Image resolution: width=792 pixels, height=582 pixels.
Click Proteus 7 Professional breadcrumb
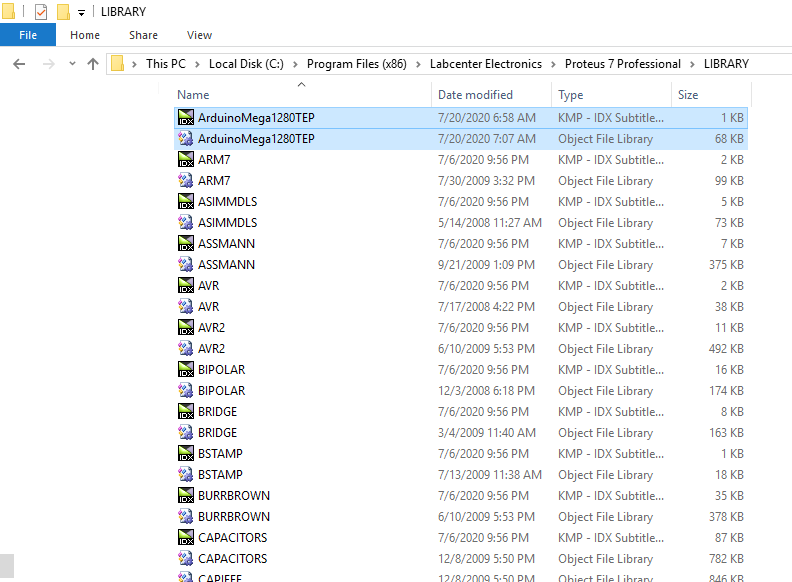coord(622,64)
